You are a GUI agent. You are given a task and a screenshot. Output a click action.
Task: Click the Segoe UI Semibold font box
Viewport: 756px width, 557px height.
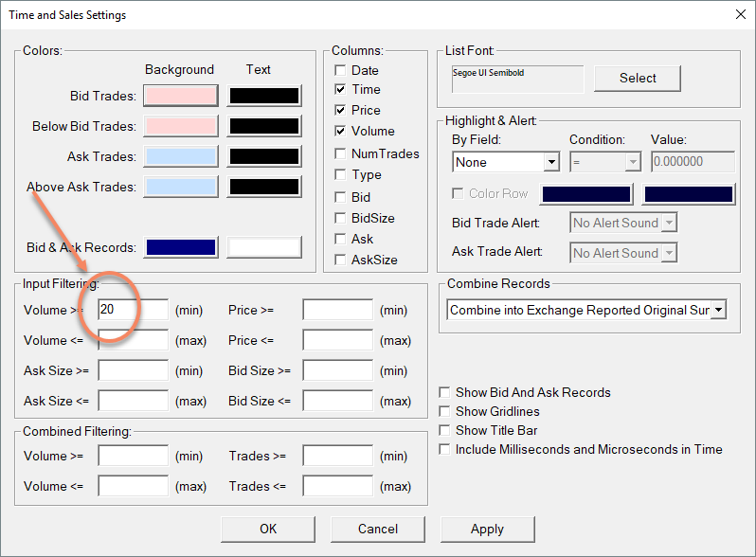click(x=517, y=79)
